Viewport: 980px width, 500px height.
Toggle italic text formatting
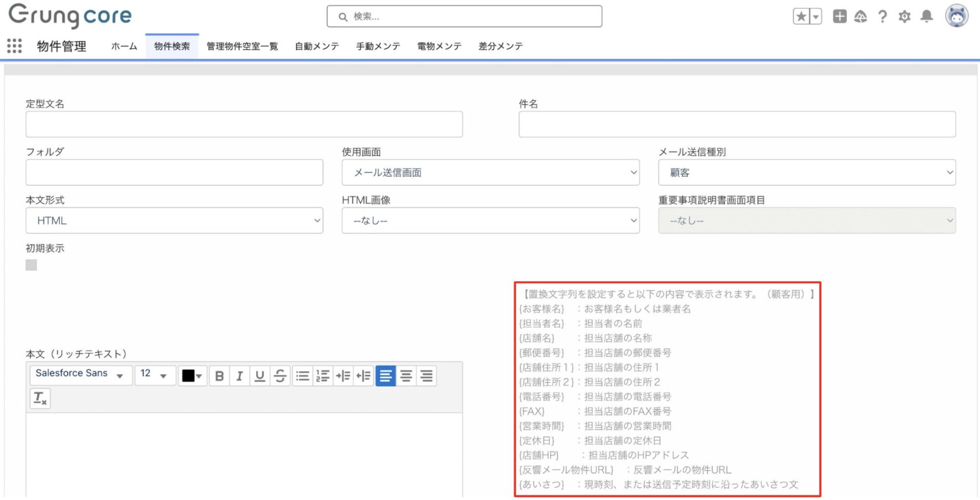click(x=239, y=376)
